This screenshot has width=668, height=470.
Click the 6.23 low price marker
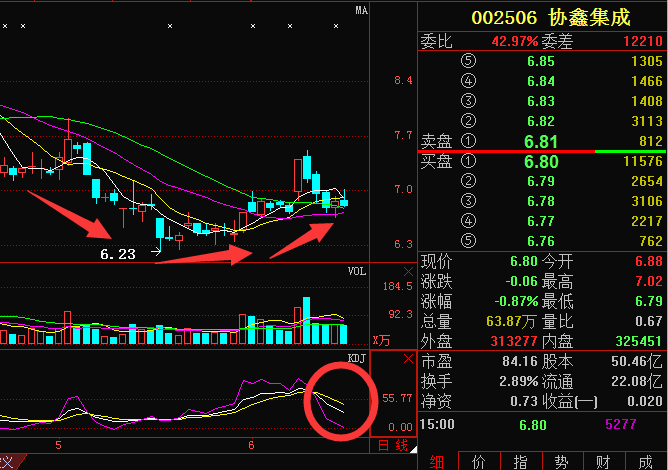pyautogui.click(x=118, y=254)
